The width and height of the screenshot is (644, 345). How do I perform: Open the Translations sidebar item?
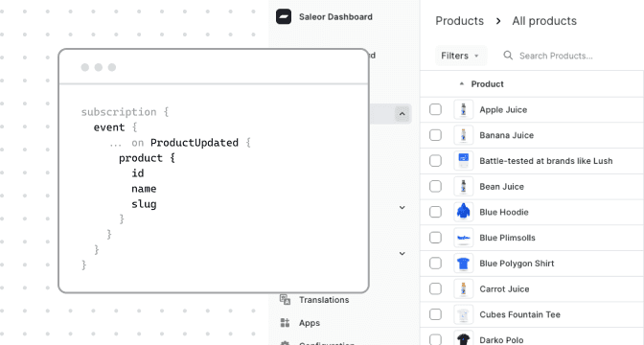(x=324, y=300)
